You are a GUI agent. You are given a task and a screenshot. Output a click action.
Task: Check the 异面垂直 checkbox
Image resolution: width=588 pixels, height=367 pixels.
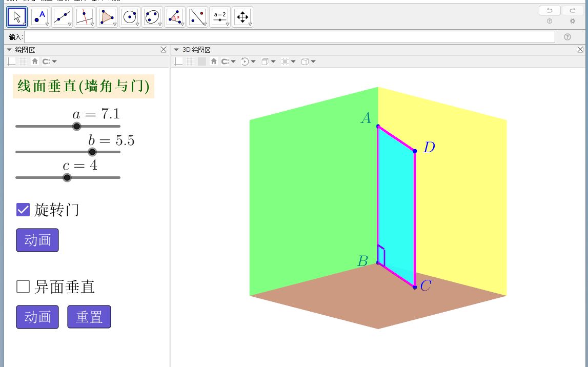(23, 287)
